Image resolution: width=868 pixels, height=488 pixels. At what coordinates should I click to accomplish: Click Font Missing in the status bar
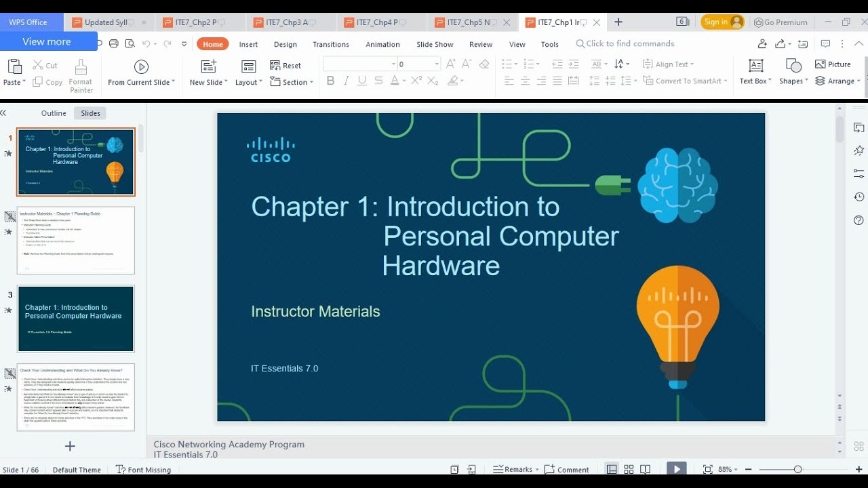[x=143, y=469]
